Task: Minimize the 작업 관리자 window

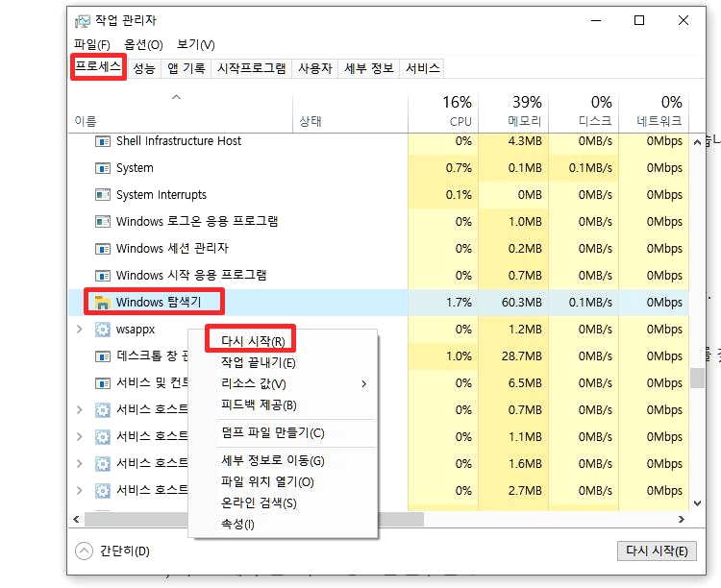Action: click(596, 20)
